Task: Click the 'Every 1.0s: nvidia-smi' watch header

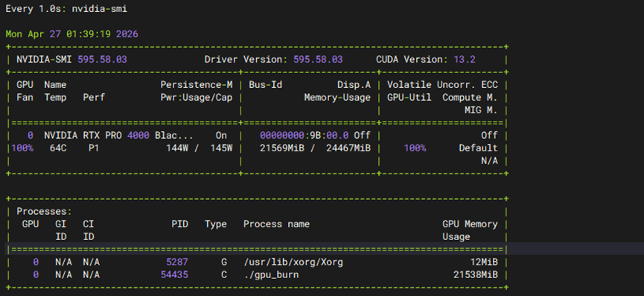Action: click(66, 9)
